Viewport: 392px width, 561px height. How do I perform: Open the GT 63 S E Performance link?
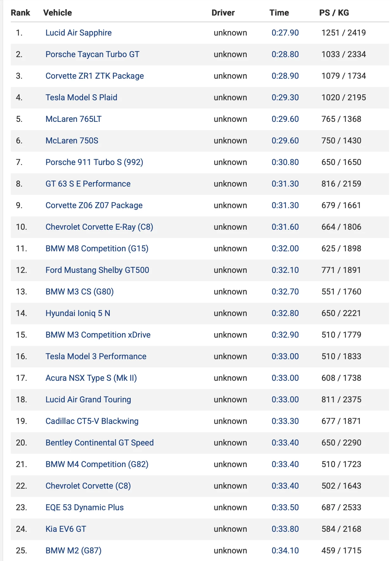click(x=88, y=184)
